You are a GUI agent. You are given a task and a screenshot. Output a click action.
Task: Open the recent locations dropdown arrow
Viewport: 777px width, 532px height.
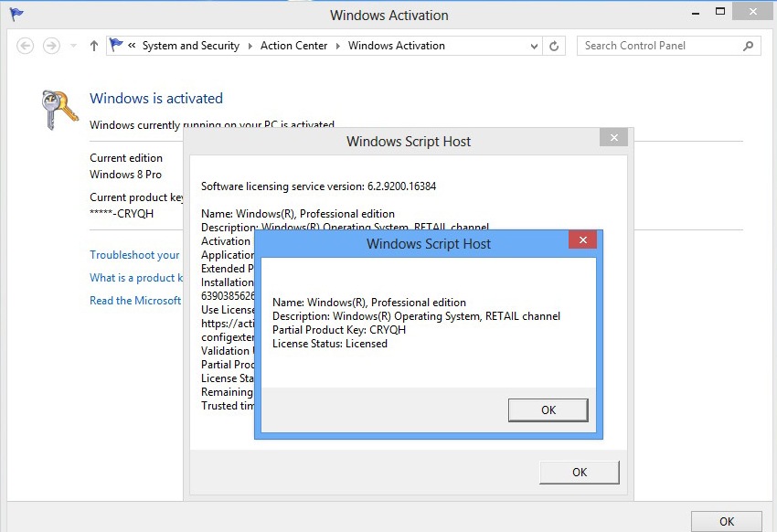[73, 46]
